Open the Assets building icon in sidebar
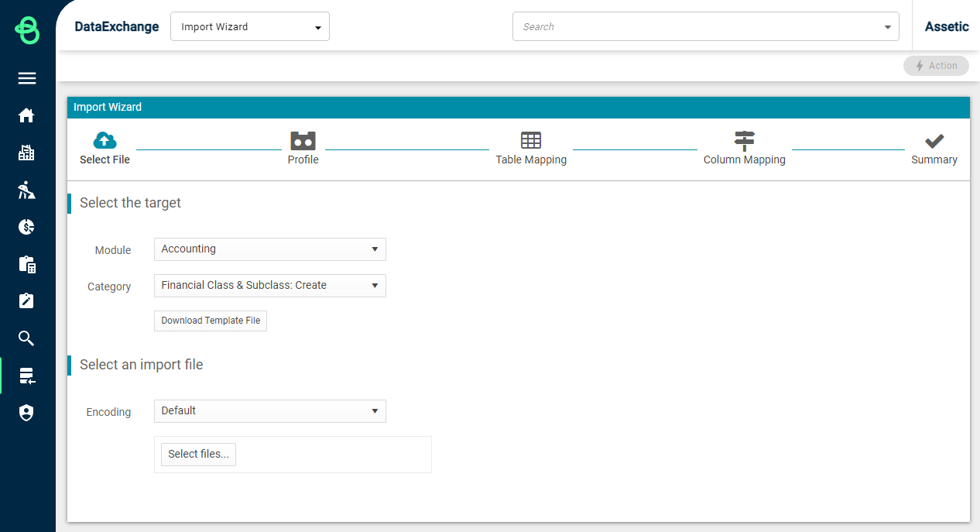The height and width of the screenshot is (532, 980). (x=26, y=153)
